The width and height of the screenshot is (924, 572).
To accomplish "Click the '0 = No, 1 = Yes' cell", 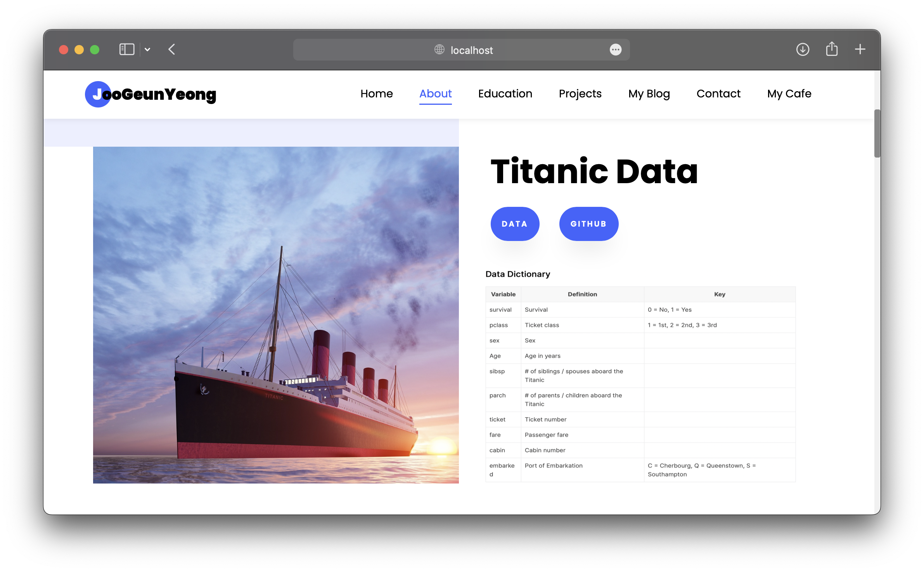I will [720, 310].
